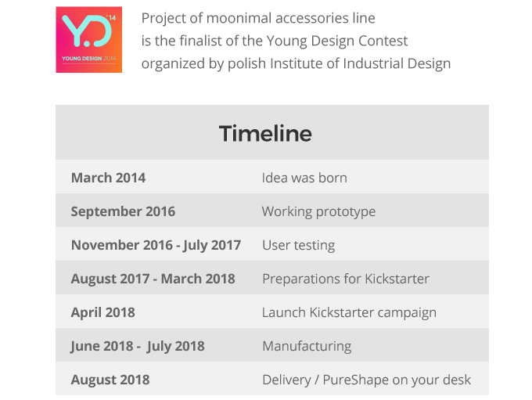532x400 pixels.
Task: Click the YD letters in the logo
Action: coord(87,31)
